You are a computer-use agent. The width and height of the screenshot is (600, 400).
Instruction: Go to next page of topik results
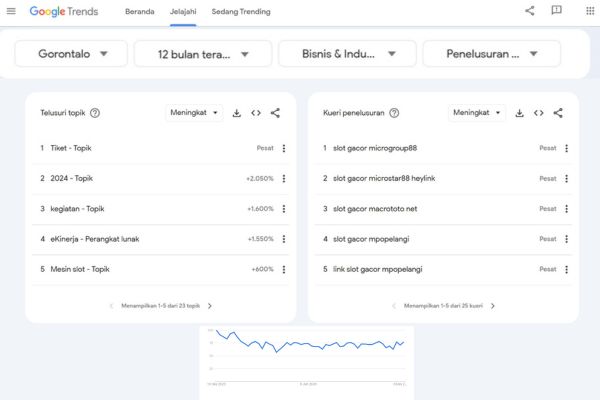[210, 306]
